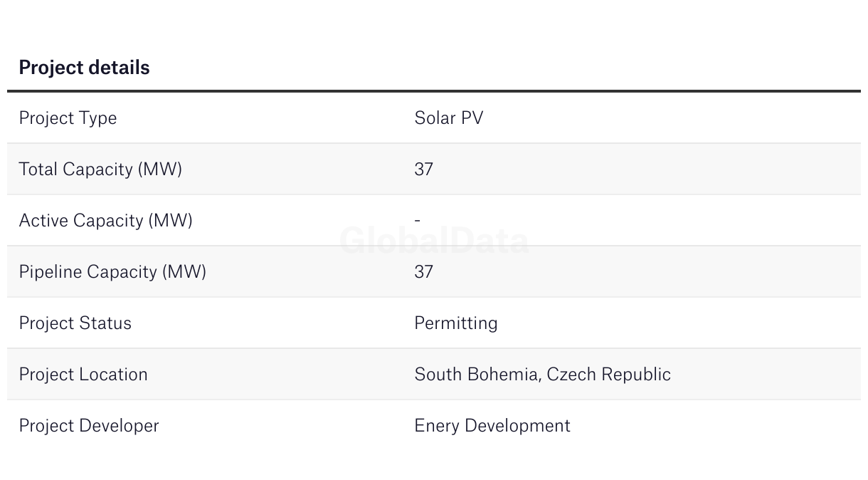
Task: Select the Total Capacity value 37
Action: click(x=423, y=169)
